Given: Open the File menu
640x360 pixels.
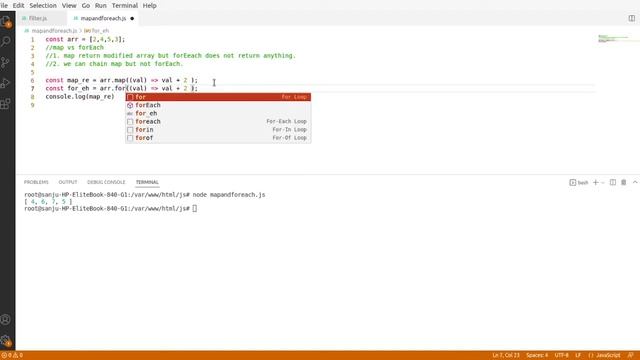Looking at the screenshot, I should pyautogui.click(x=4, y=5).
